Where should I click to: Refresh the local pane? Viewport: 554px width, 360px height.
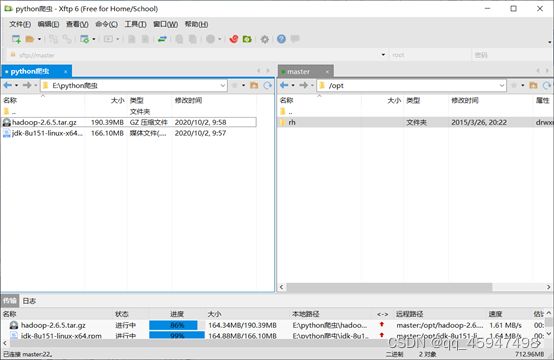click(268, 85)
